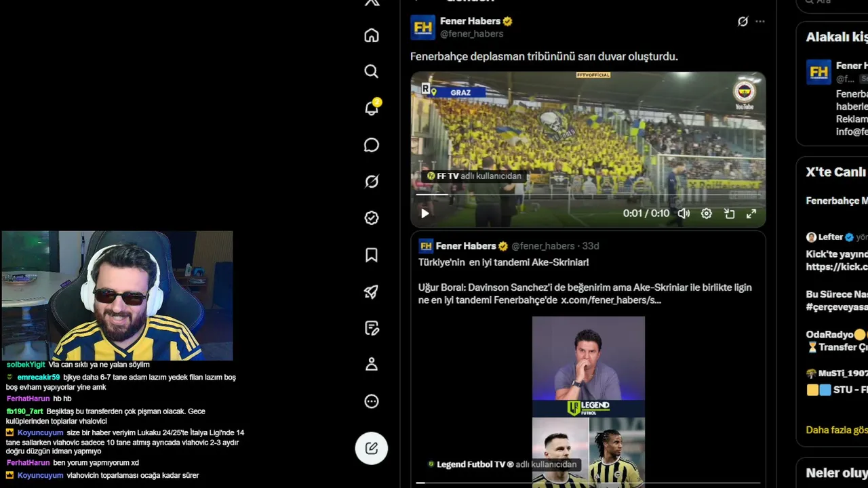Image resolution: width=868 pixels, height=488 pixels.
Task: Seek on the Legend Futbol video progress bar
Action: click(588, 483)
